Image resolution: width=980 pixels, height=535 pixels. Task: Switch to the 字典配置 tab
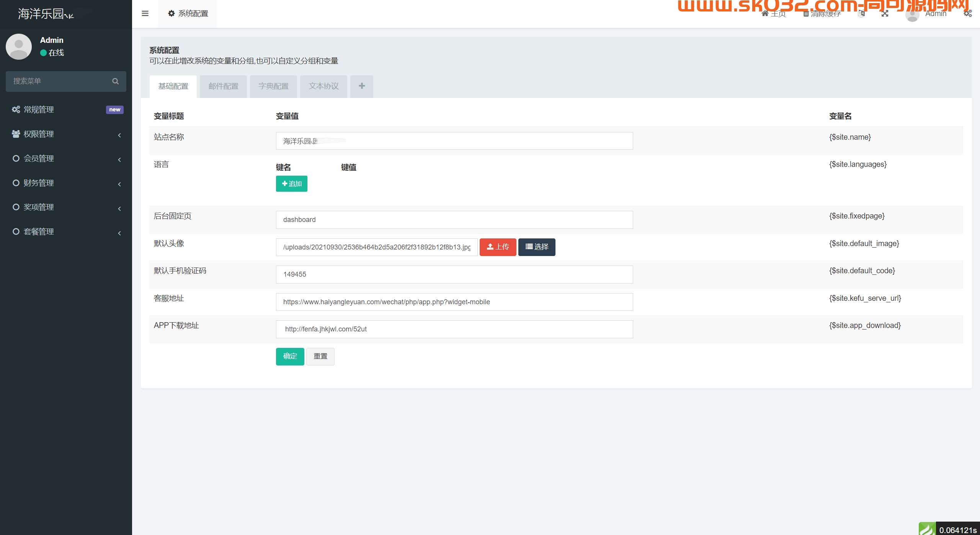click(x=273, y=86)
